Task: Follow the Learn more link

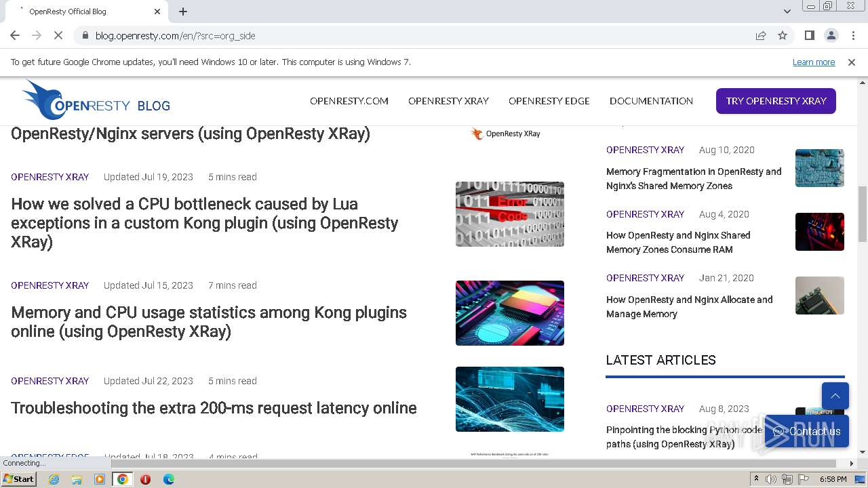Action: (x=814, y=62)
